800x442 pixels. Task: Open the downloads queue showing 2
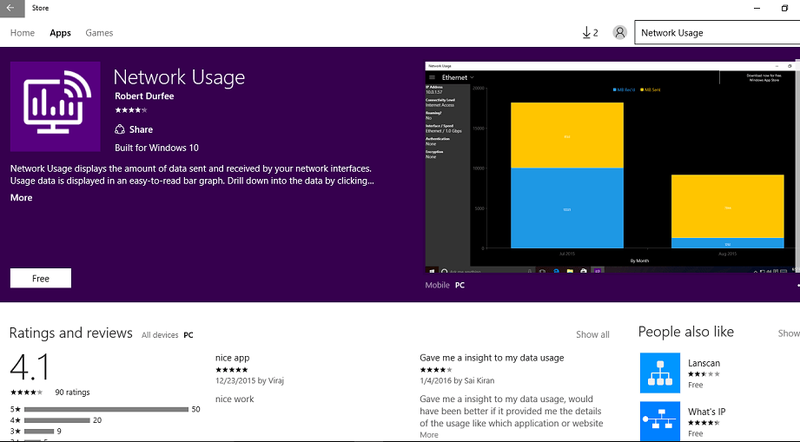(x=590, y=33)
